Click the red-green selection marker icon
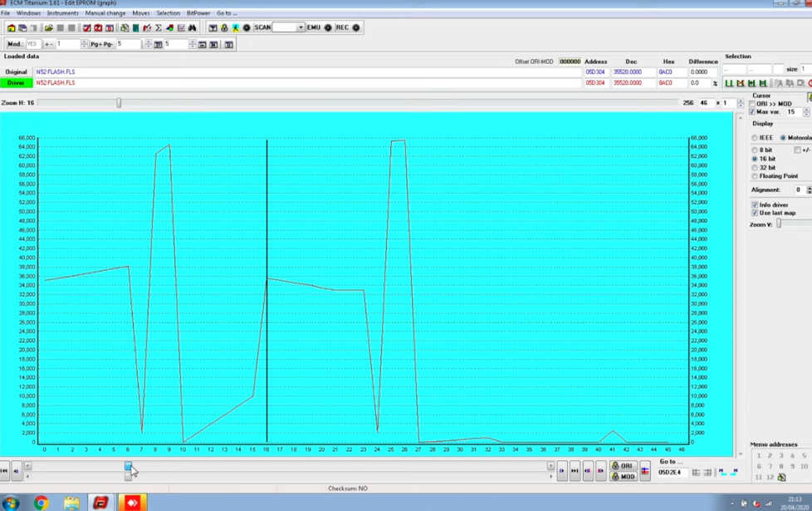Viewport: 812px width, 511px height. pyautogui.click(x=741, y=83)
